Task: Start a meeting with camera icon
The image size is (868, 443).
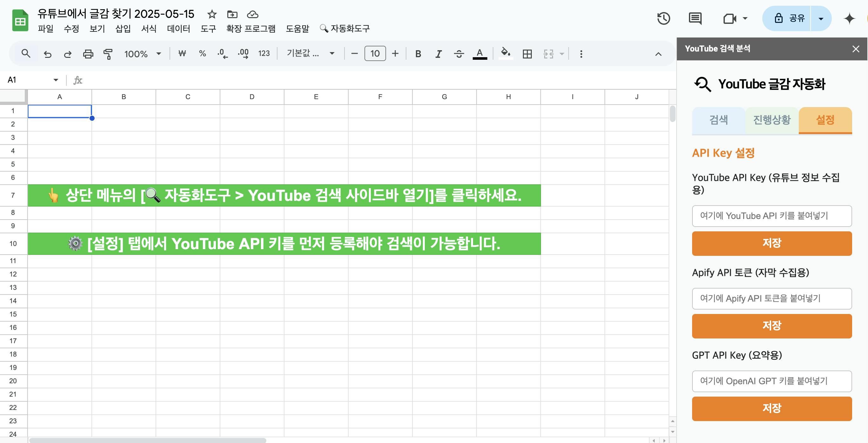Action: coord(730,18)
